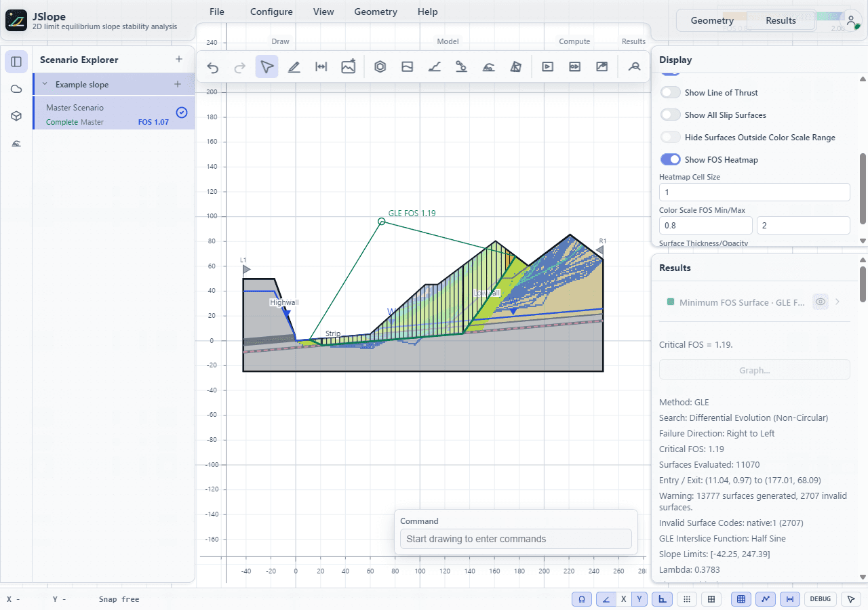The height and width of the screenshot is (610, 868).
Task: Choose the dimension measure tool
Action: click(321, 67)
